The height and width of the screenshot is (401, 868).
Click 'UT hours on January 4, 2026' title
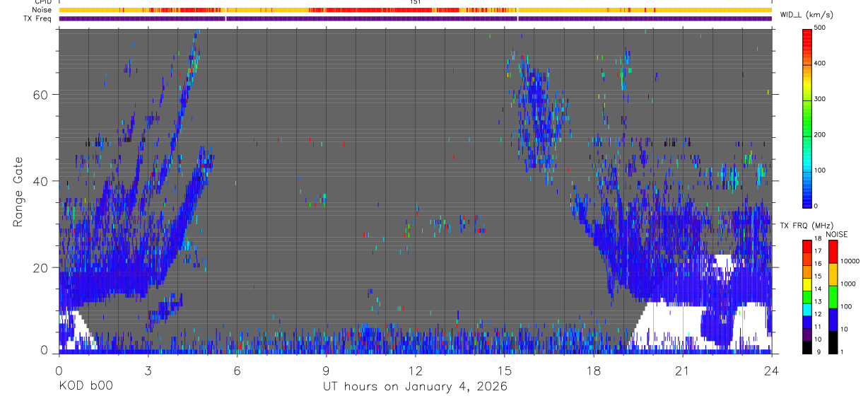pyautogui.click(x=415, y=387)
